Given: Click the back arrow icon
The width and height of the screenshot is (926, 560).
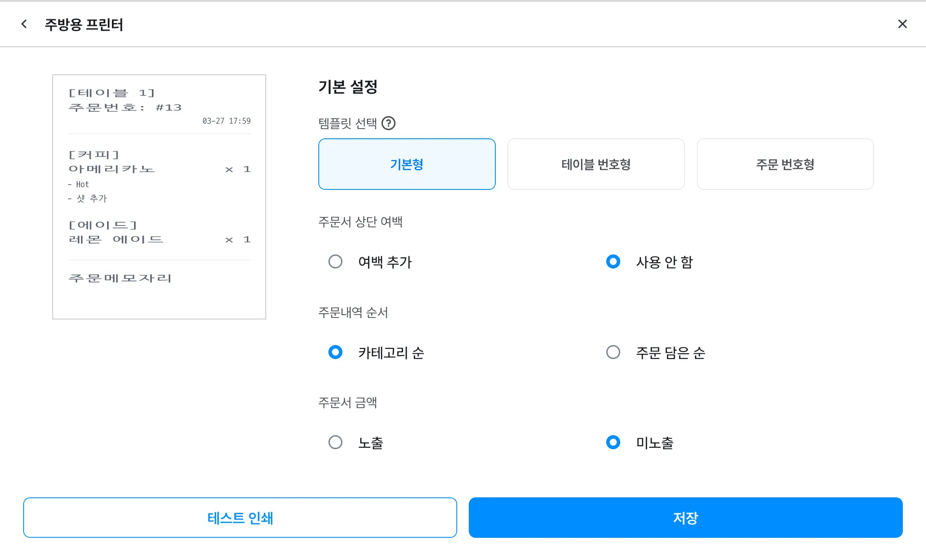Looking at the screenshot, I should coord(24,24).
